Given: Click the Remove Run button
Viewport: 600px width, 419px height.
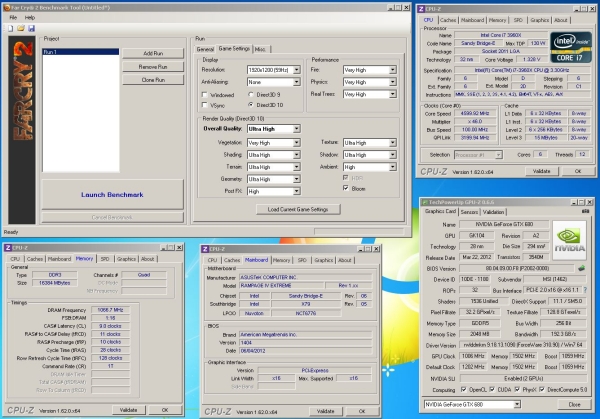Looking at the screenshot, I should [153, 67].
